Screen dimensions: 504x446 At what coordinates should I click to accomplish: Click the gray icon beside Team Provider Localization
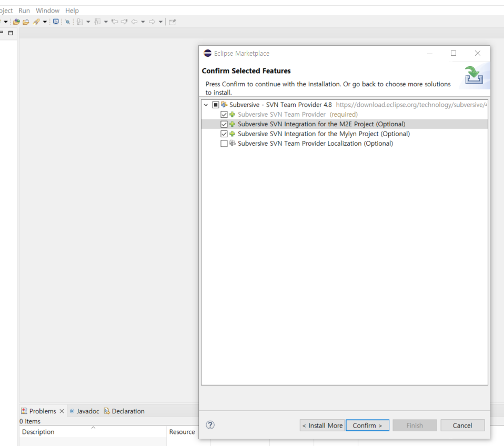coord(233,143)
